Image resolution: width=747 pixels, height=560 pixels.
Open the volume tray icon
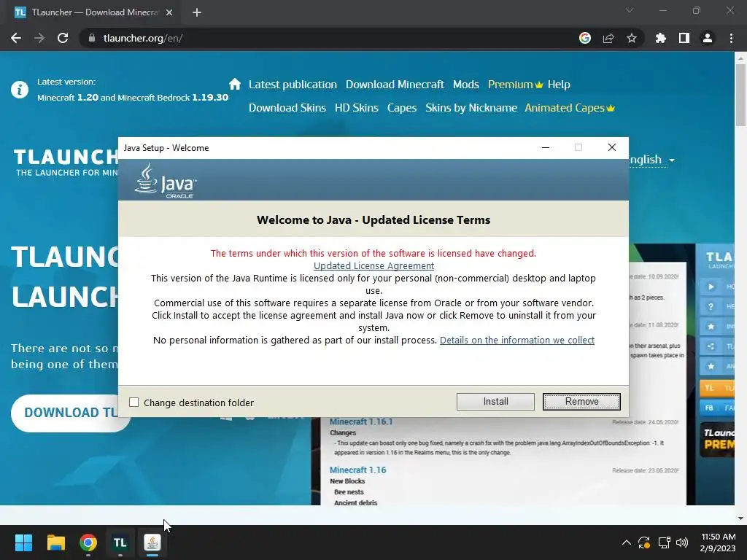[x=682, y=542]
